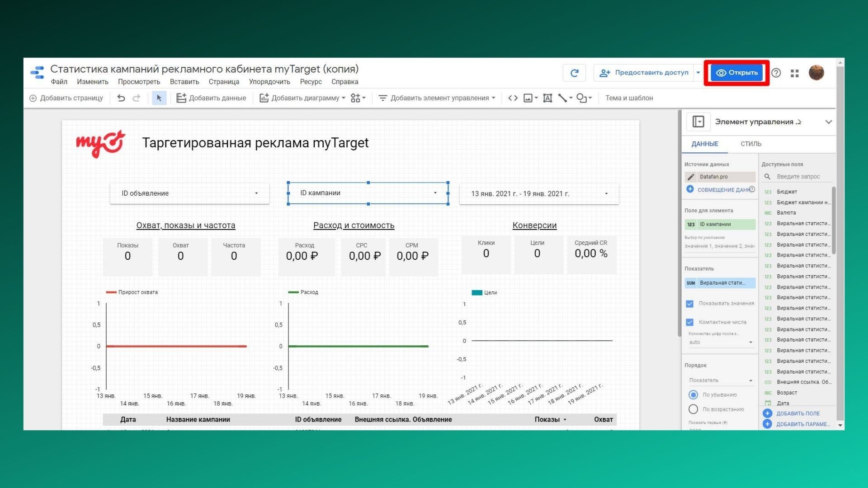Select the По убыванию radio button
The width and height of the screenshot is (868, 488).
(x=693, y=394)
